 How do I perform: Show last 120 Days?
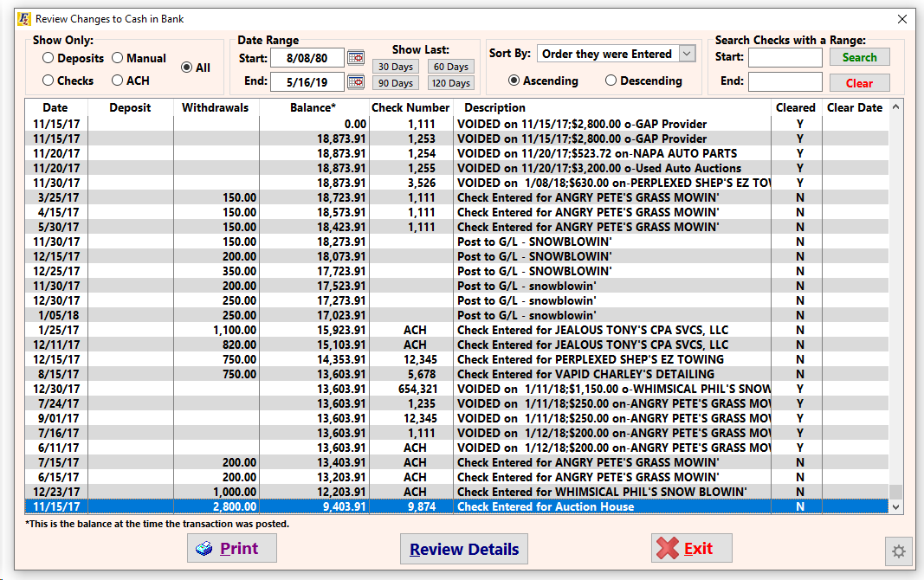pyautogui.click(x=451, y=83)
